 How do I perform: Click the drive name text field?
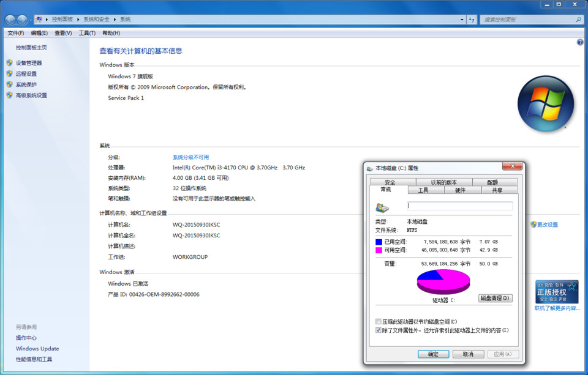(460, 206)
